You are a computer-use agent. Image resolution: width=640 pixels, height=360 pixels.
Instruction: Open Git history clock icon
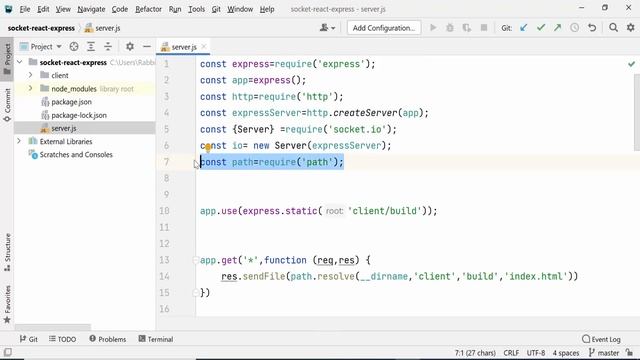574,28
